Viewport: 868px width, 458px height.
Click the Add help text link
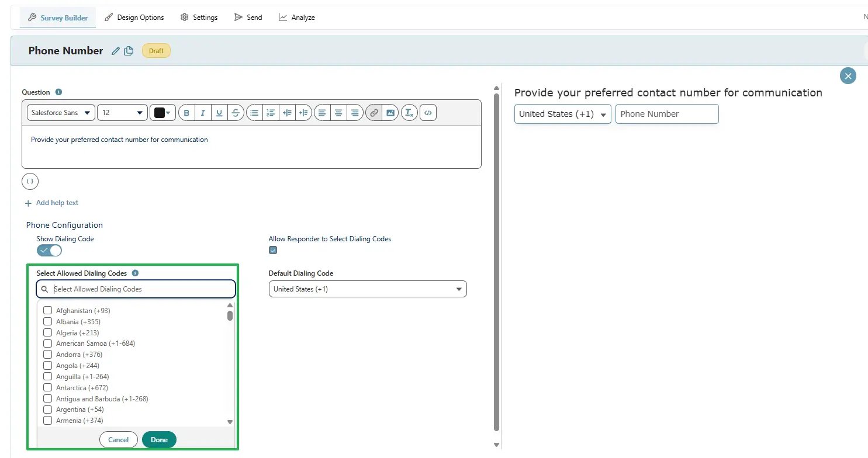(51, 203)
